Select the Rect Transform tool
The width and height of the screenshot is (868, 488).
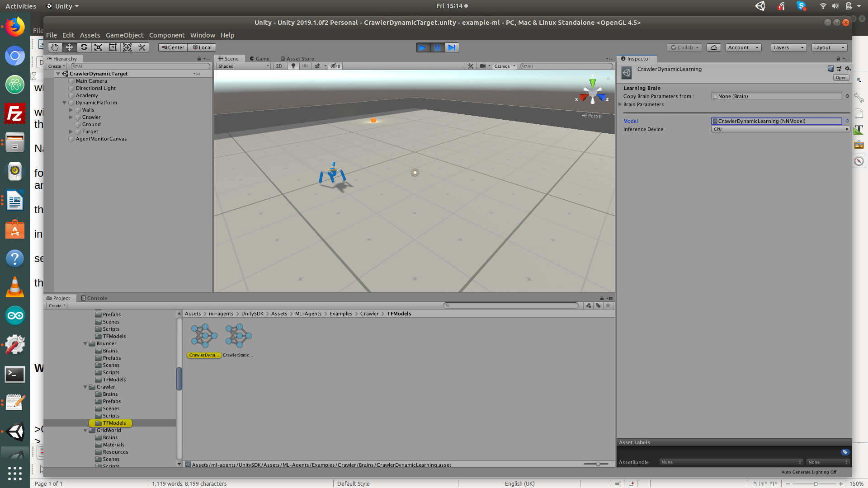click(x=113, y=47)
